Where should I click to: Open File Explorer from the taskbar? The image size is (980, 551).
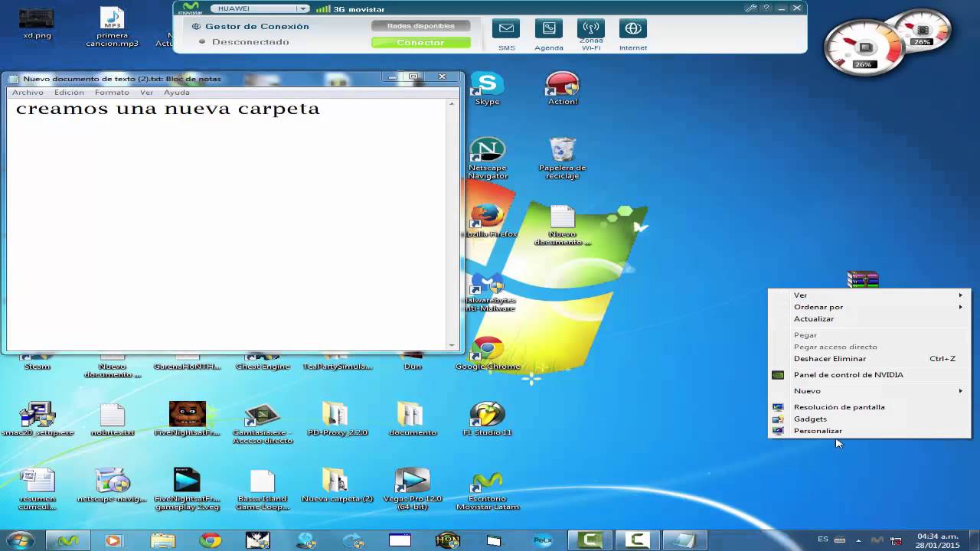[162, 540]
